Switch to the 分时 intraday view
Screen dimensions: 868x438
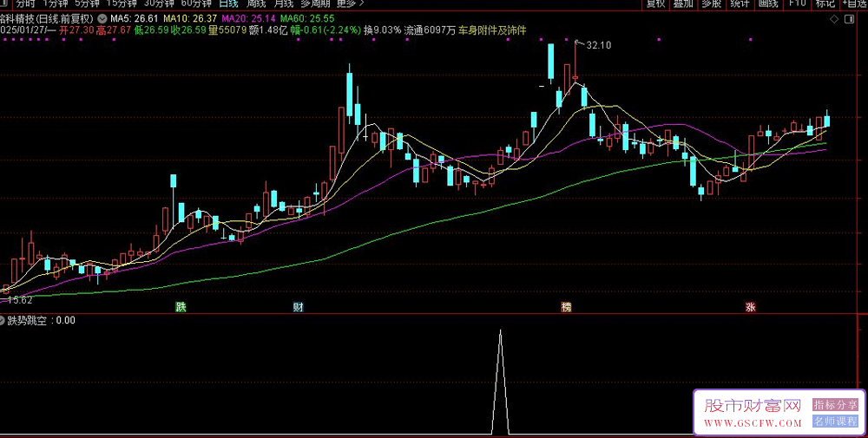pos(25,3)
